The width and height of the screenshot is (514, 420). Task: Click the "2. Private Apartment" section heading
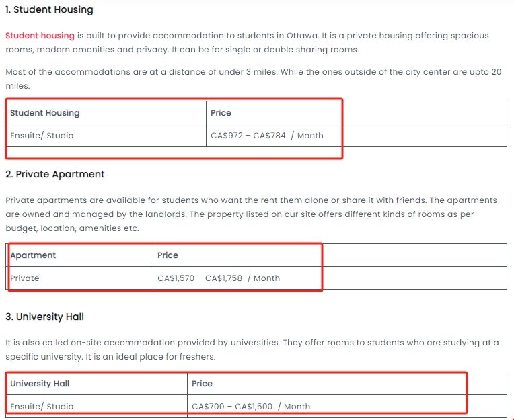click(55, 174)
